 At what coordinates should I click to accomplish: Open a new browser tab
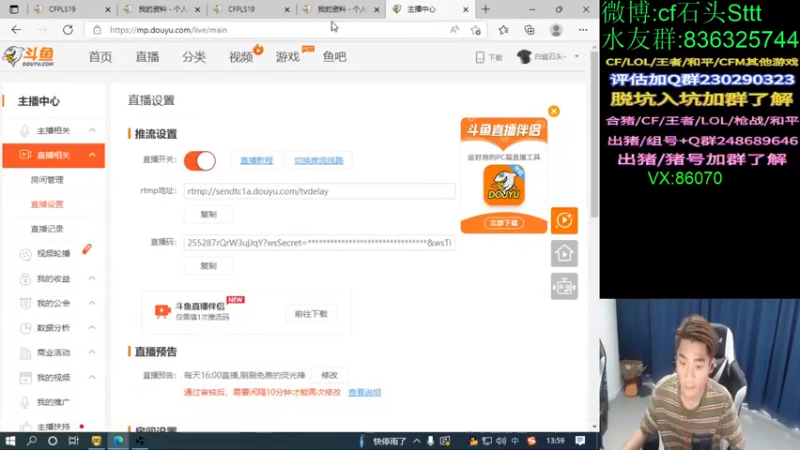pos(485,9)
